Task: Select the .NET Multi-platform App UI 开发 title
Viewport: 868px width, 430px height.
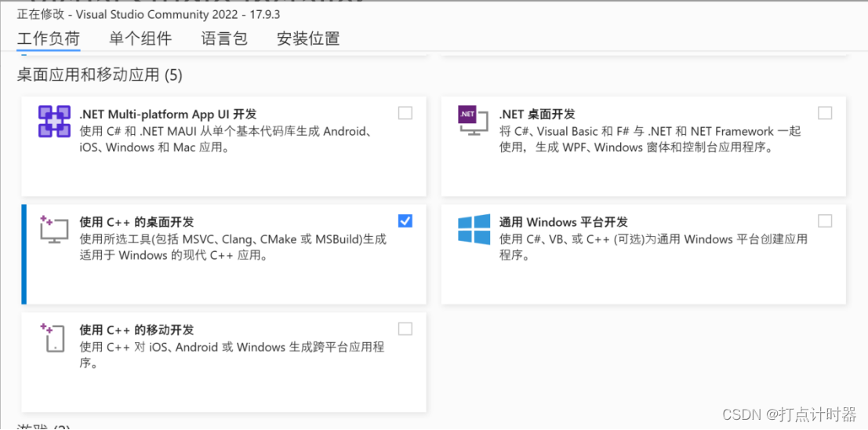Action: [x=169, y=114]
